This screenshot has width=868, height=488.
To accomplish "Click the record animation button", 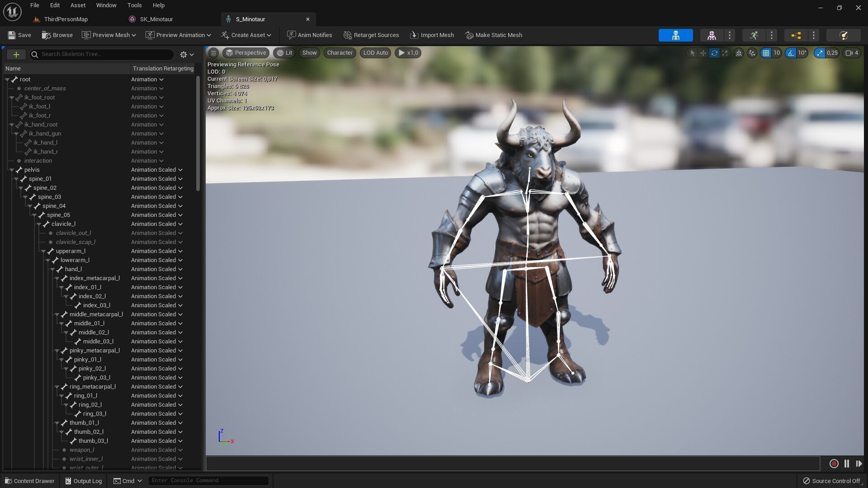I will 834,464.
